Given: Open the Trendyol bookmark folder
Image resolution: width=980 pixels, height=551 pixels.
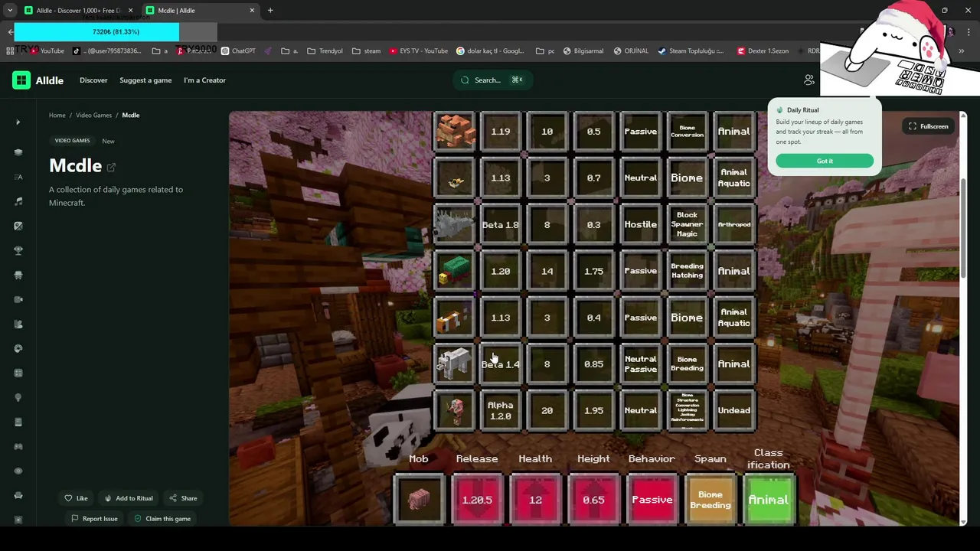Looking at the screenshot, I should (325, 51).
